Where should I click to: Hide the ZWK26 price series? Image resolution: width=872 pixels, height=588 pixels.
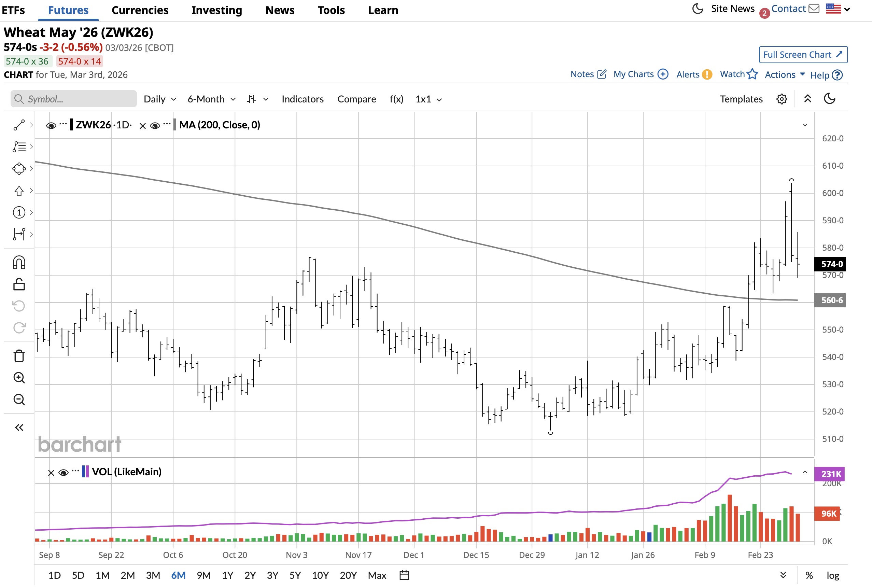tap(51, 125)
